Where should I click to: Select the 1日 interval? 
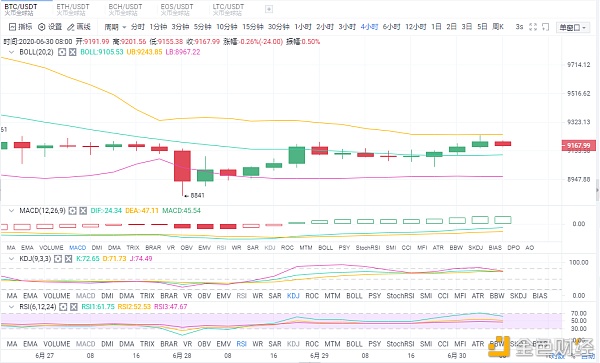coord(436,27)
